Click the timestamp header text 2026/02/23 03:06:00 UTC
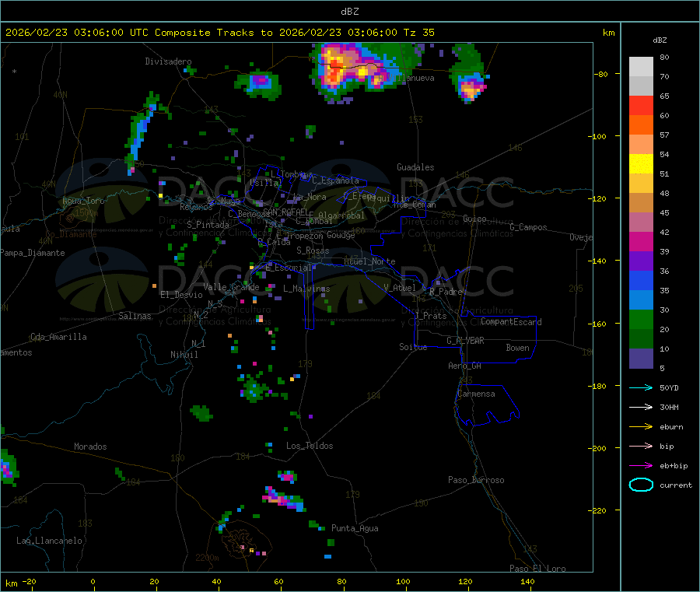This screenshot has height=592, width=700. point(77,32)
